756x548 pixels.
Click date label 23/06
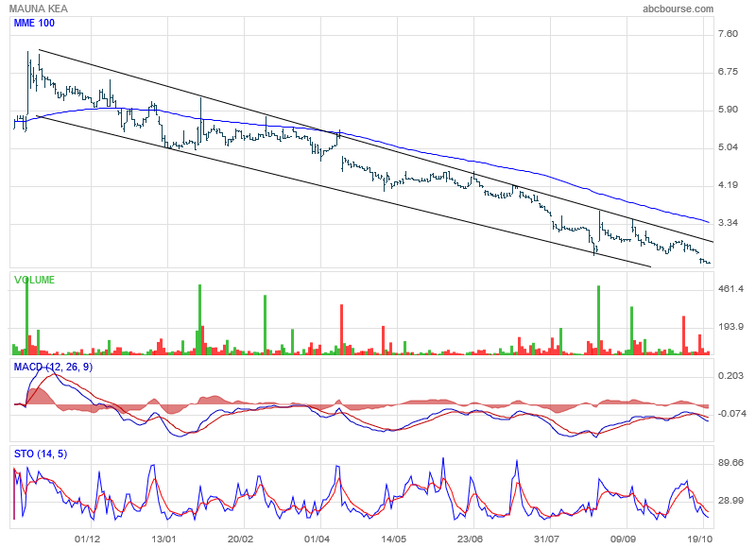(470, 539)
